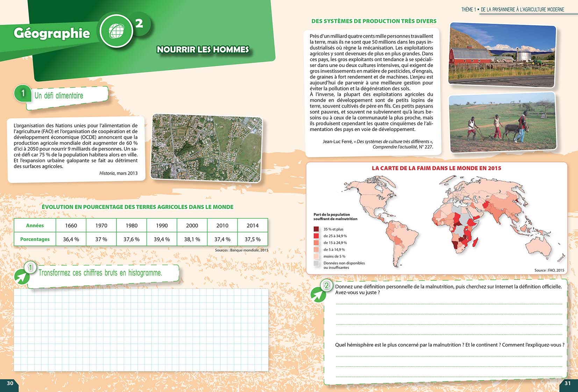Click the blank graph paper grid
The image size is (578, 392).
[141, 330]
